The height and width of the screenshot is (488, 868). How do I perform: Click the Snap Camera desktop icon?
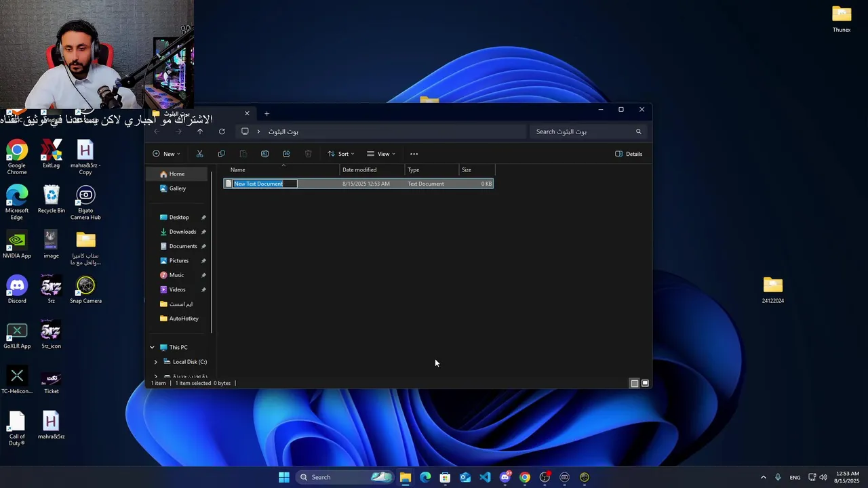click(85, 290)
